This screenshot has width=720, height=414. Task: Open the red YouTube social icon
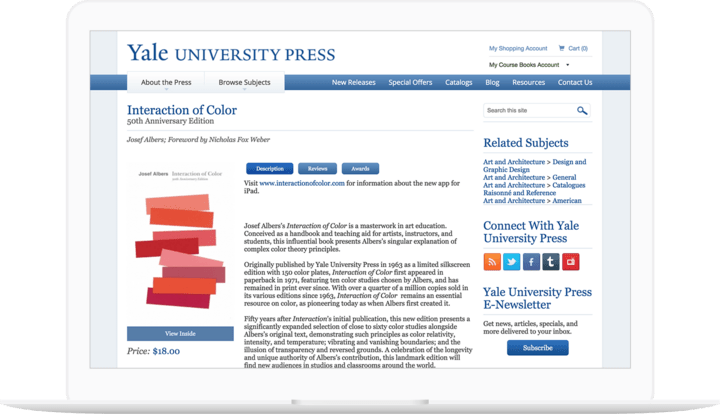pos(571,262)
